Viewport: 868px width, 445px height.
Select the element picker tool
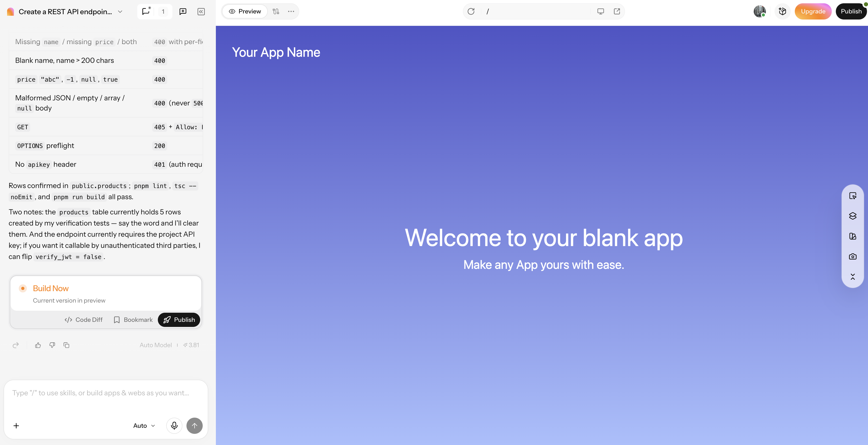click(853, 196)
